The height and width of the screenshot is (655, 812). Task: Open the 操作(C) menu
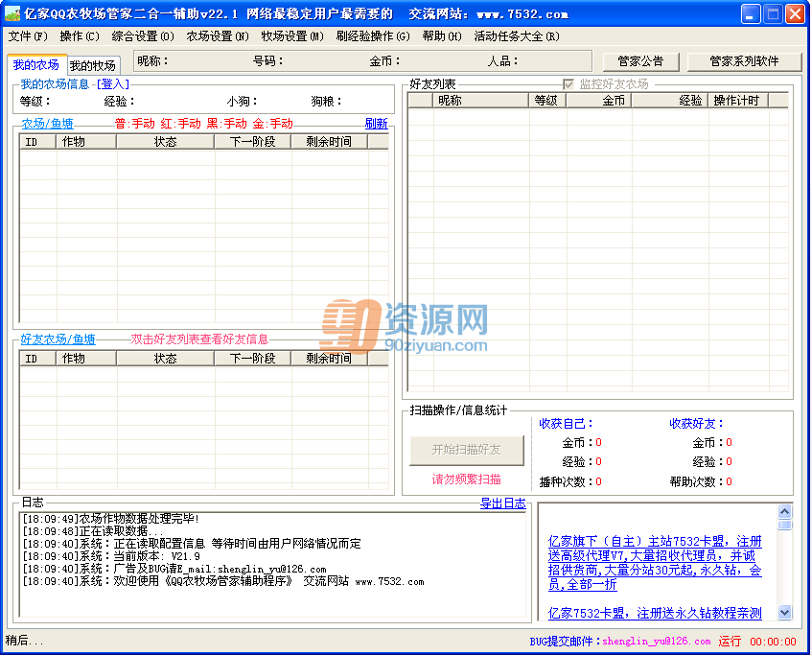tap(80, 36)
